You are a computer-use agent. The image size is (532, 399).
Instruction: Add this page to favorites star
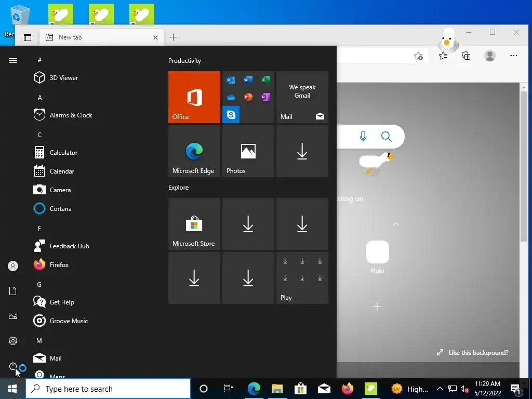418,56
